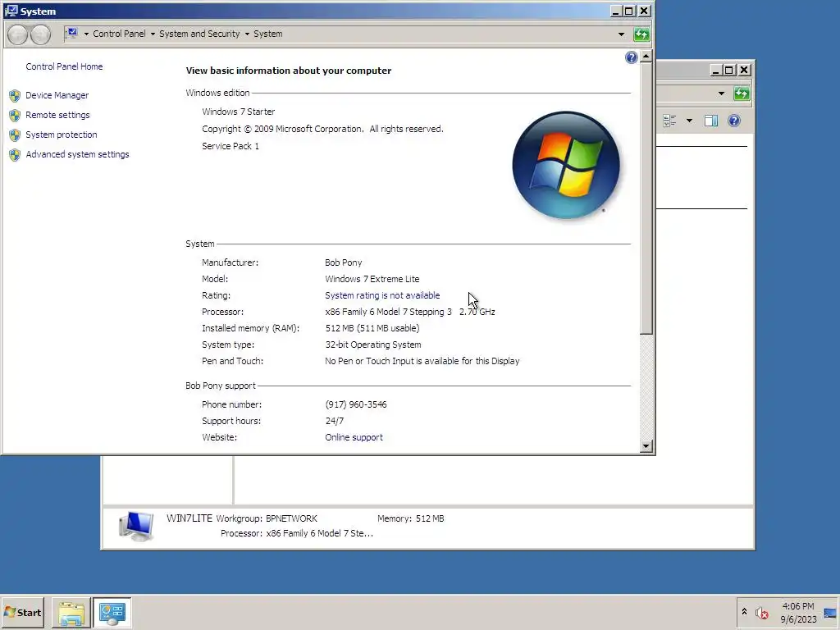This screenshot has height=630, width=840.
Task: Click muted volume tray icon
Action: (761, 613)
